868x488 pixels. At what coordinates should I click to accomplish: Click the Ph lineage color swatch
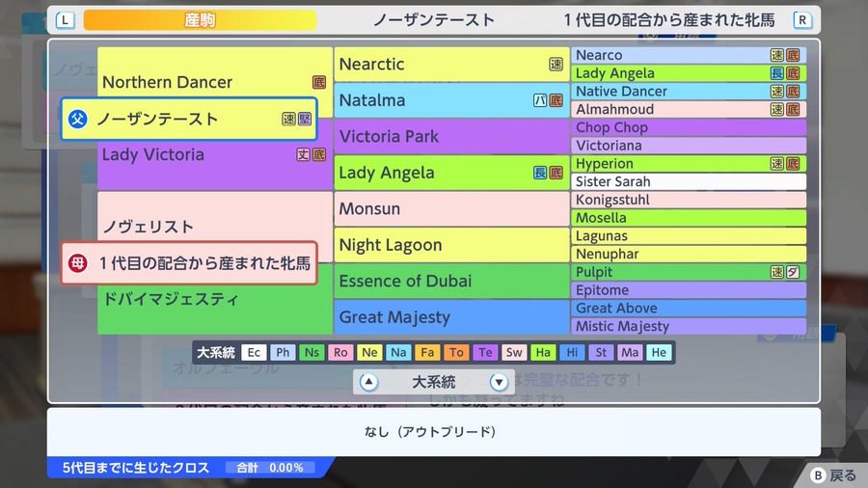(x=283, y=352)
